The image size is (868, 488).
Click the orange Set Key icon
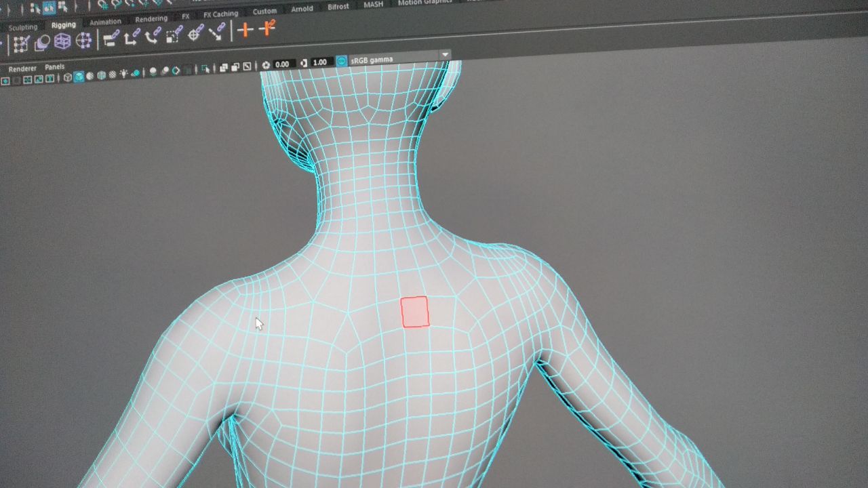pos(245,30)
